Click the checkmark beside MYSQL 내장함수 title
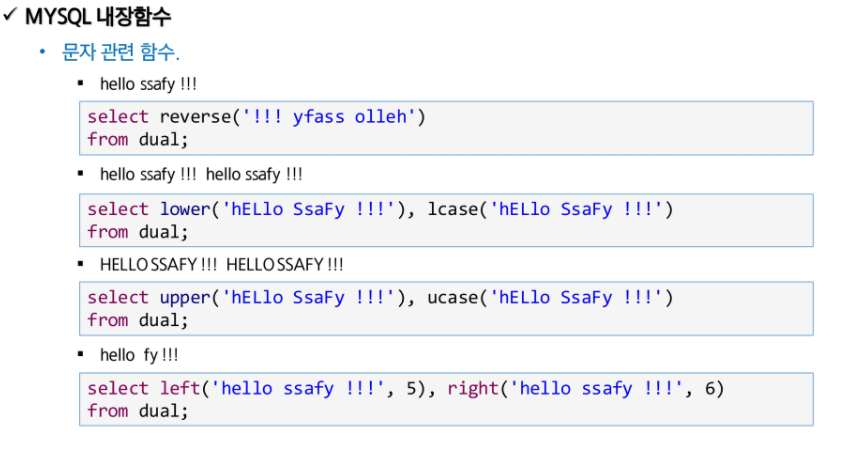The width and height of the screenshot is (856, 469). point(11,15)
